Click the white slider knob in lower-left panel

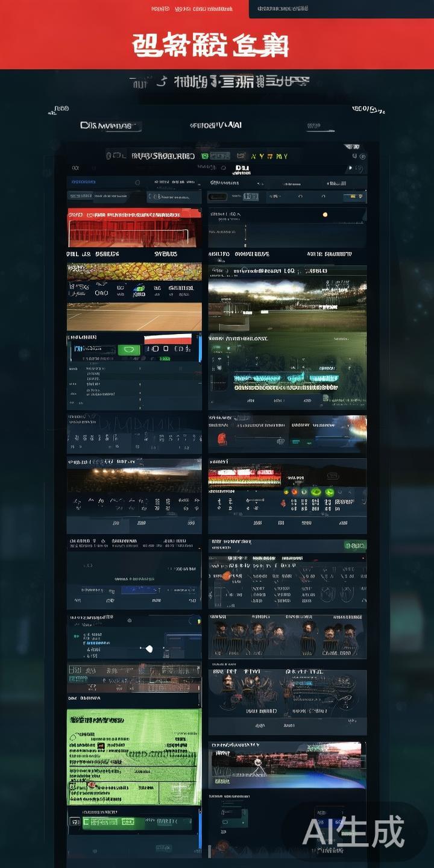(149, 649)
